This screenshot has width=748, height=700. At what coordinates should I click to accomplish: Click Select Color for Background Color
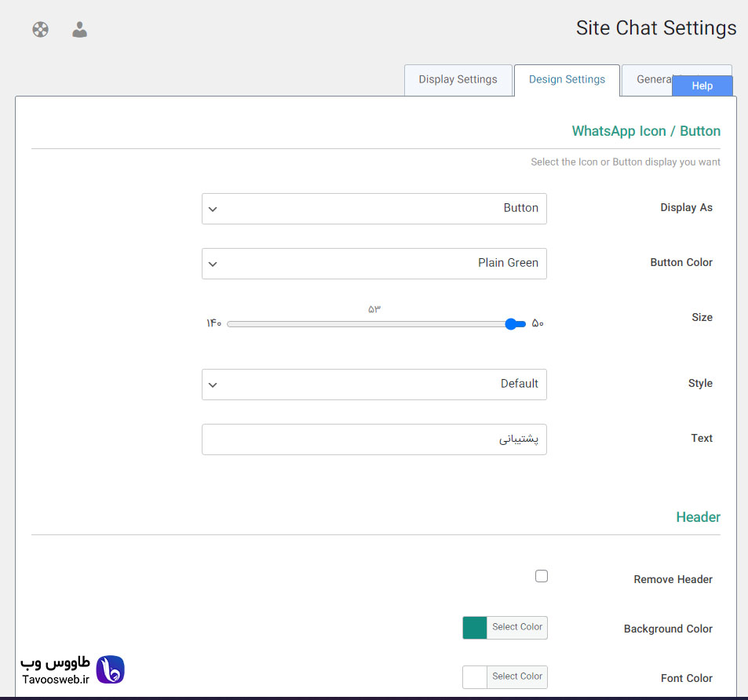click(517, 627)
